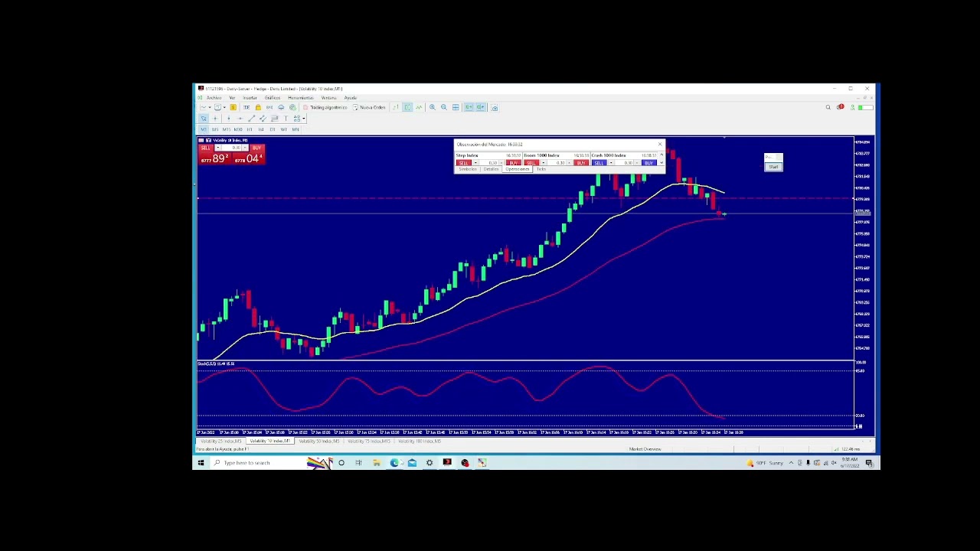Click the Windows Start button

201,462
